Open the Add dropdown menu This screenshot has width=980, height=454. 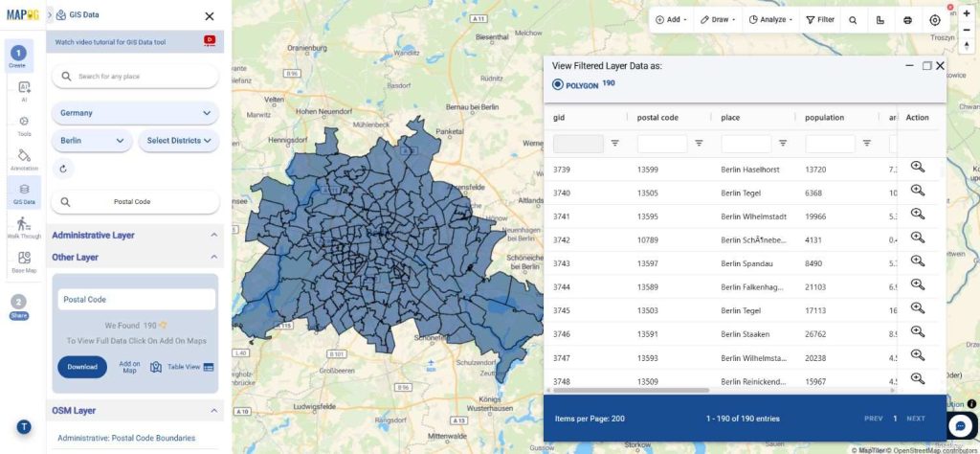tap(671, 20)
